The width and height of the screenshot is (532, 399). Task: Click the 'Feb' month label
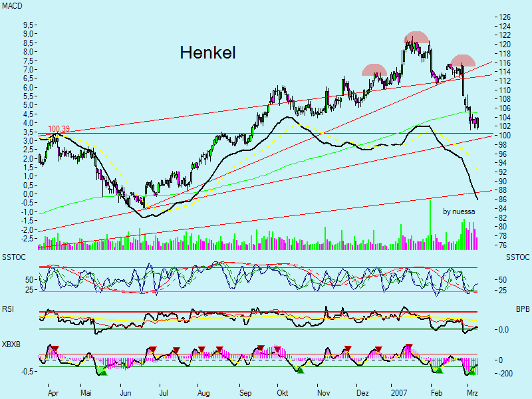pyautogui.click(x=436, y=393)
